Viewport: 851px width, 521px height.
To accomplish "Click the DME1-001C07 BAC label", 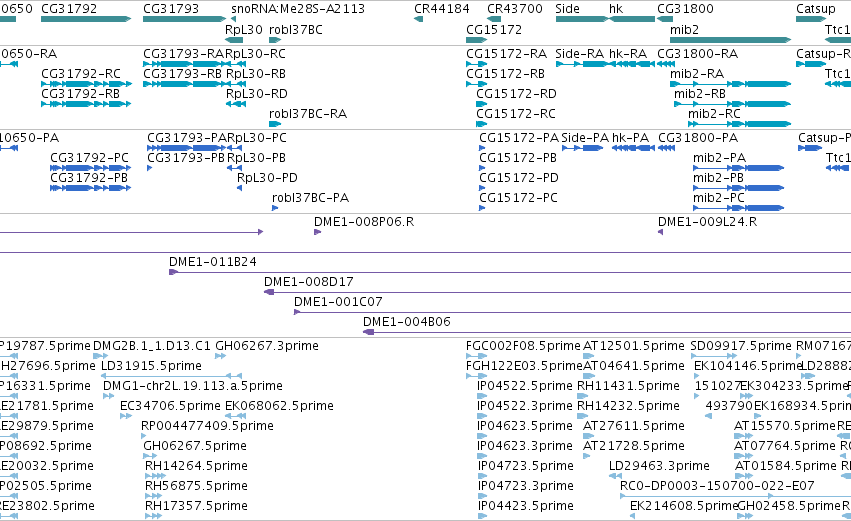I will 338,302.
